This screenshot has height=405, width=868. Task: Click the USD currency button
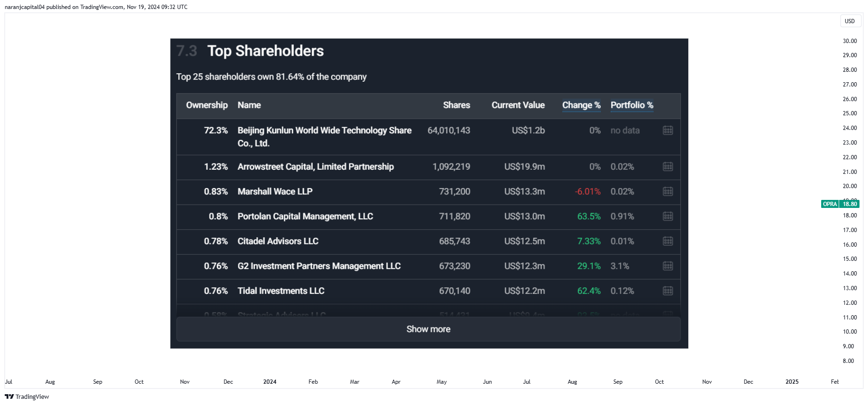click(850, 21)
